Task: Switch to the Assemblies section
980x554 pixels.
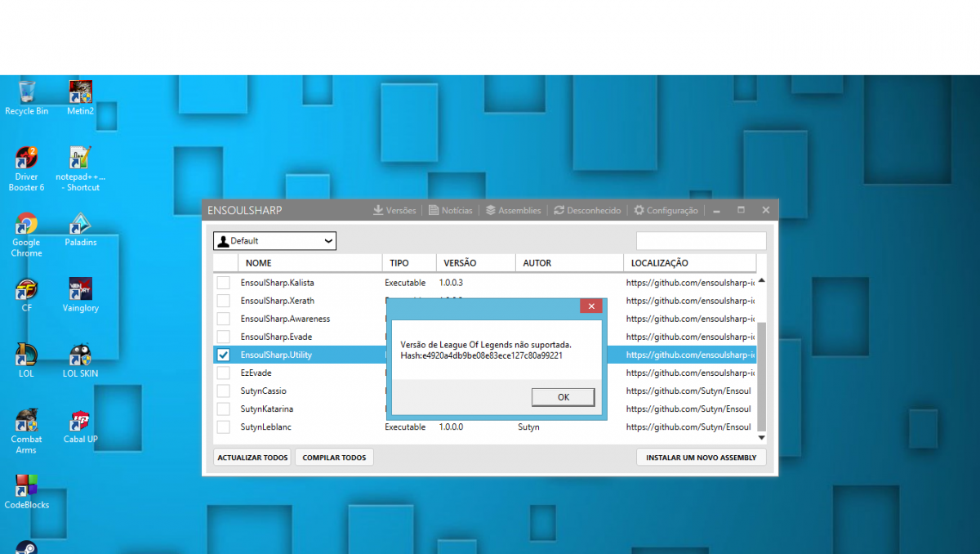Action: [513, 211]
